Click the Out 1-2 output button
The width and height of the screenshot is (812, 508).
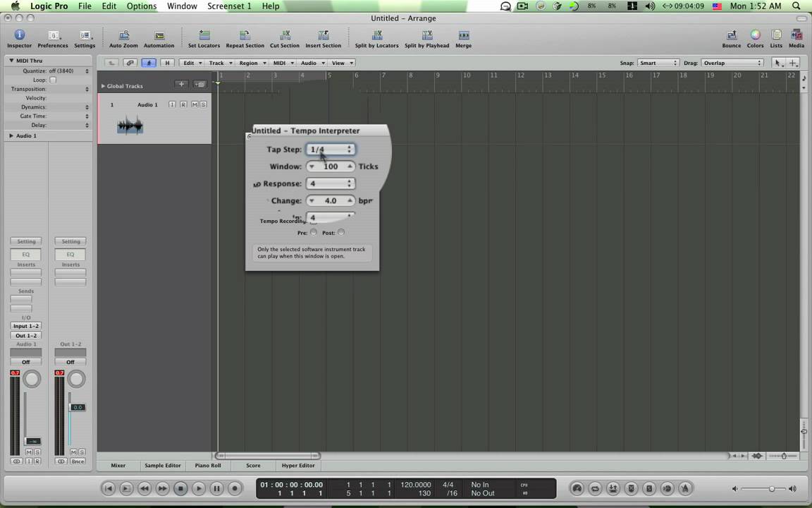(x=26, y=335)
